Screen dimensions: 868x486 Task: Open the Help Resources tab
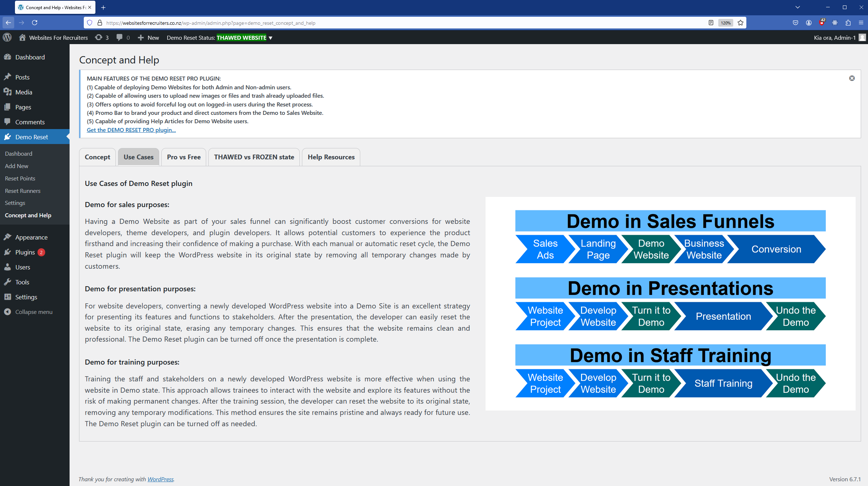[331, 157]
